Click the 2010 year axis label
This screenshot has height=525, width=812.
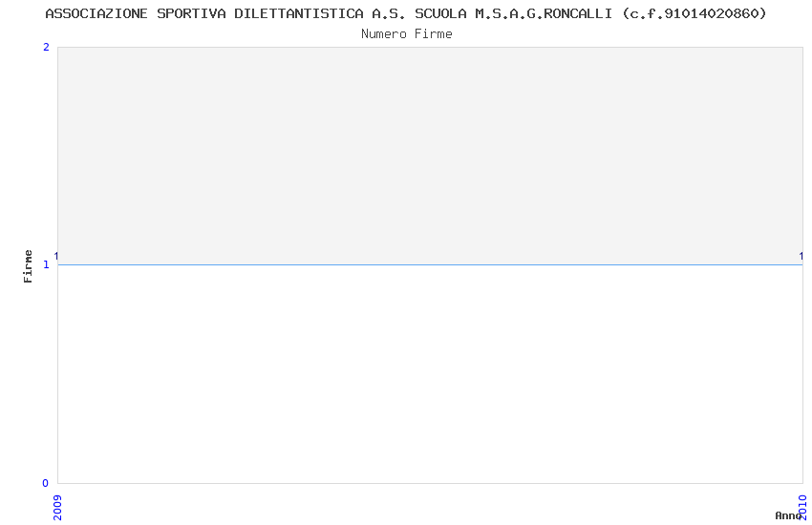tap(803, 508)
